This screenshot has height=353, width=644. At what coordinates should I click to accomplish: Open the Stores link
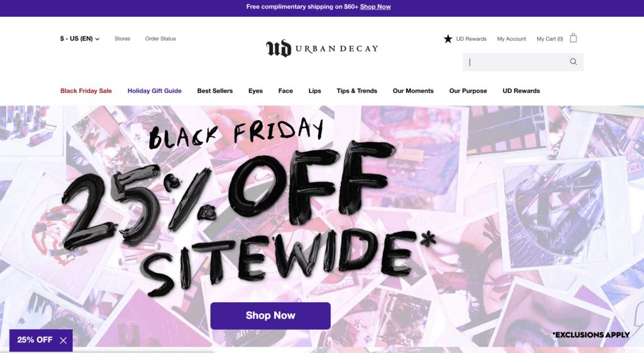point(123,38)
